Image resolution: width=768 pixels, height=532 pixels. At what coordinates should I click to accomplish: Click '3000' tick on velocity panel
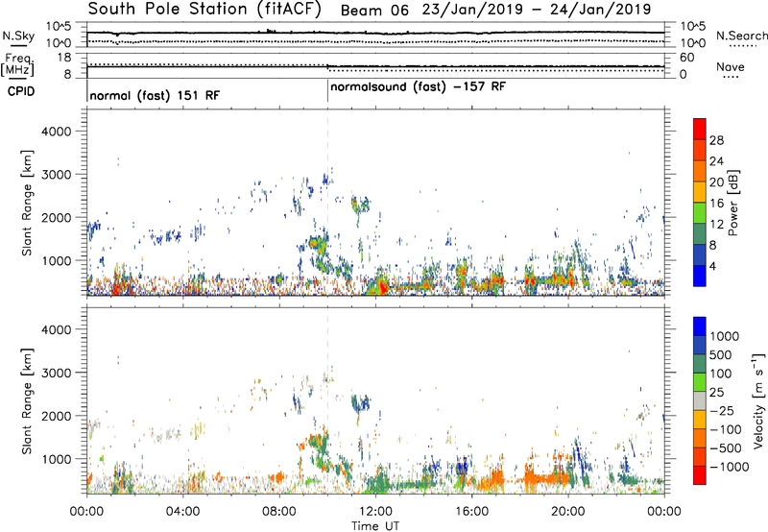tap(56, 373)
